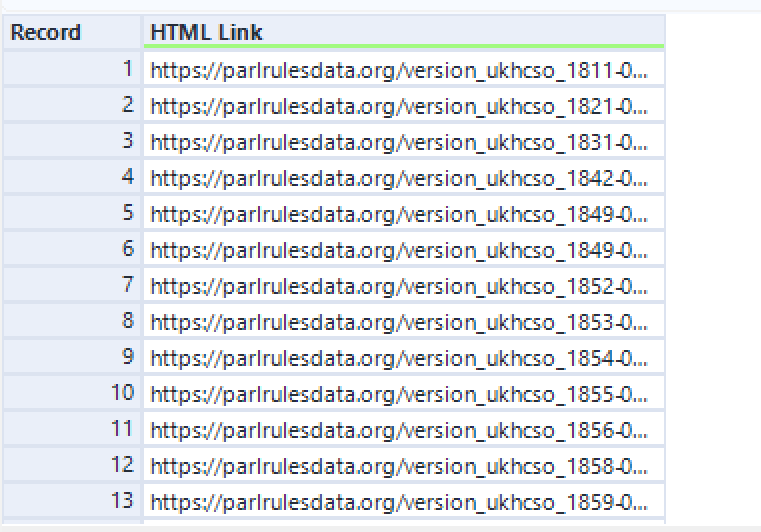Click the ukhcso_1849 link in record 5

point(404,212)
